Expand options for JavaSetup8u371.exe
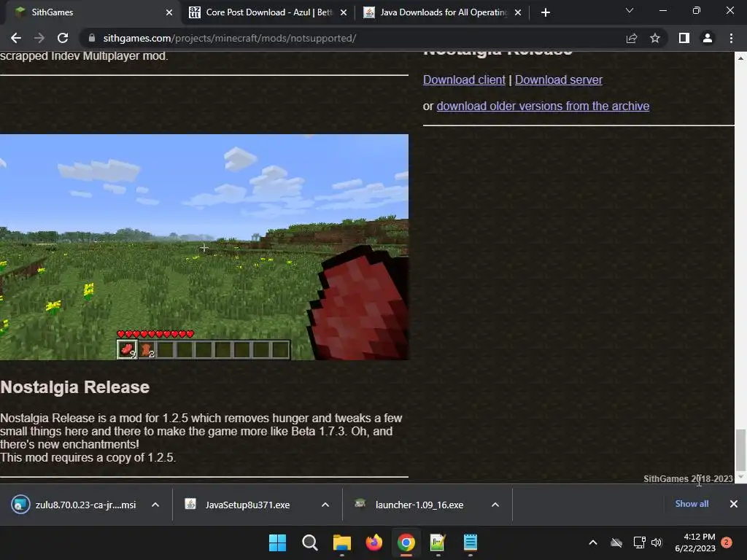 (x=325, y=505)
